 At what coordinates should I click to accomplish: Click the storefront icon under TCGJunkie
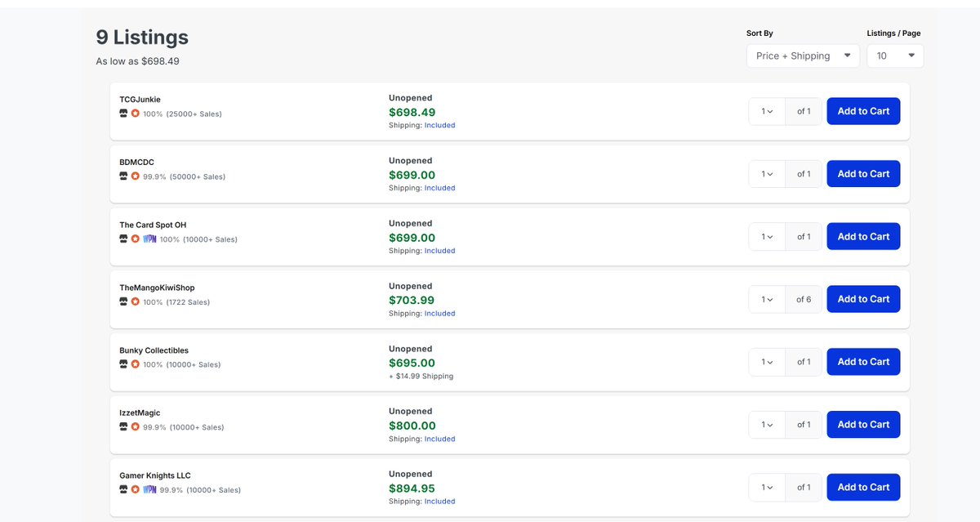pos(123,114)
